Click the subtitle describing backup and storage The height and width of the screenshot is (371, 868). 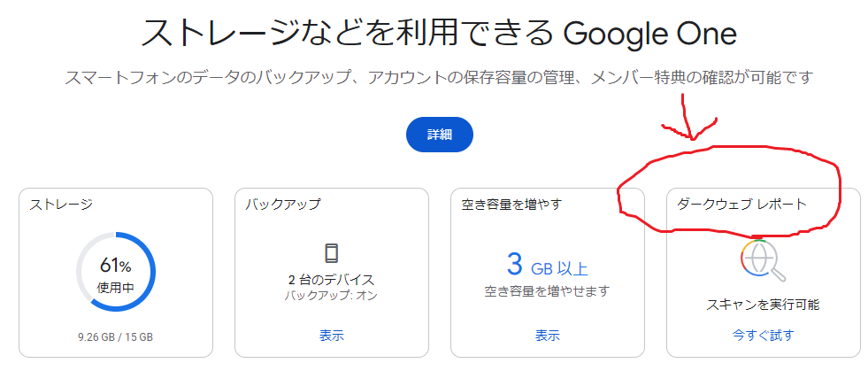[x=439, y=78]
